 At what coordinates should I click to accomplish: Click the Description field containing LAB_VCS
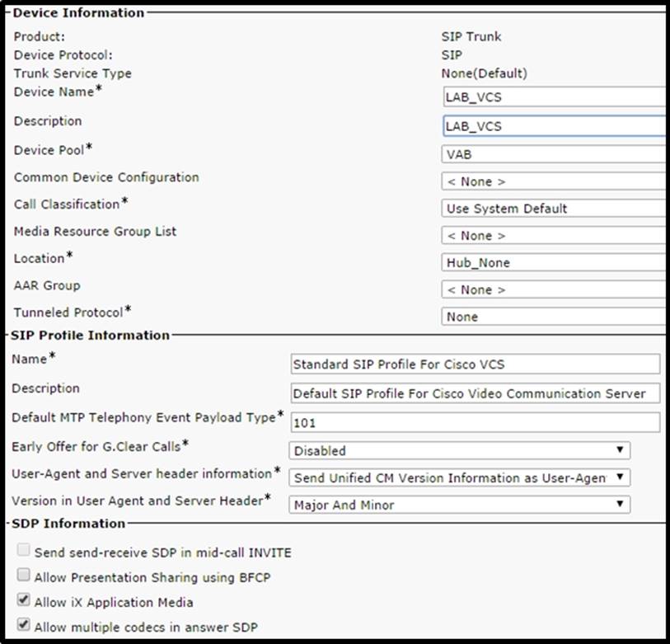[552, 126]
